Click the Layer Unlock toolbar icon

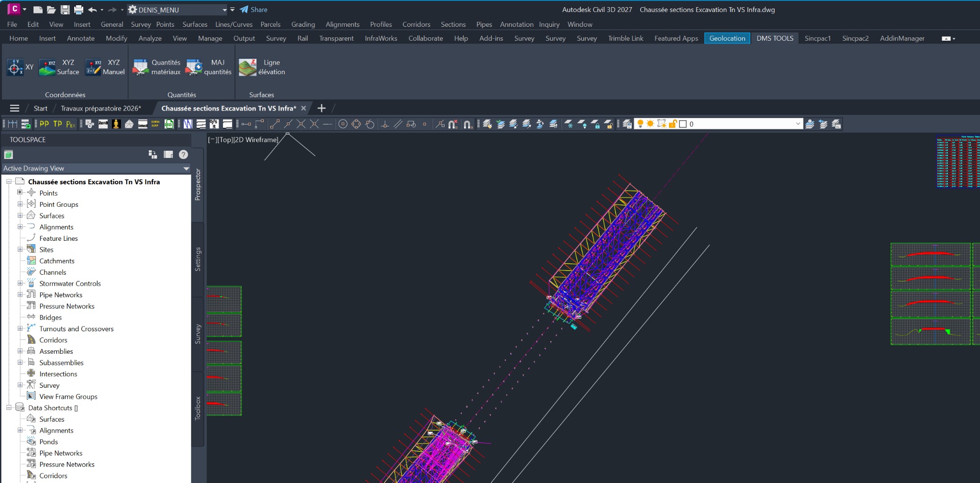click(608, 124)
